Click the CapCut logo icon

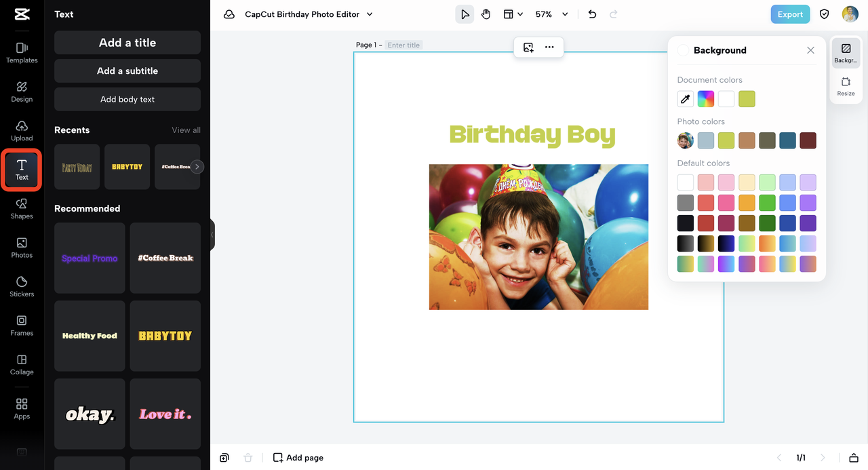[22, 14]
